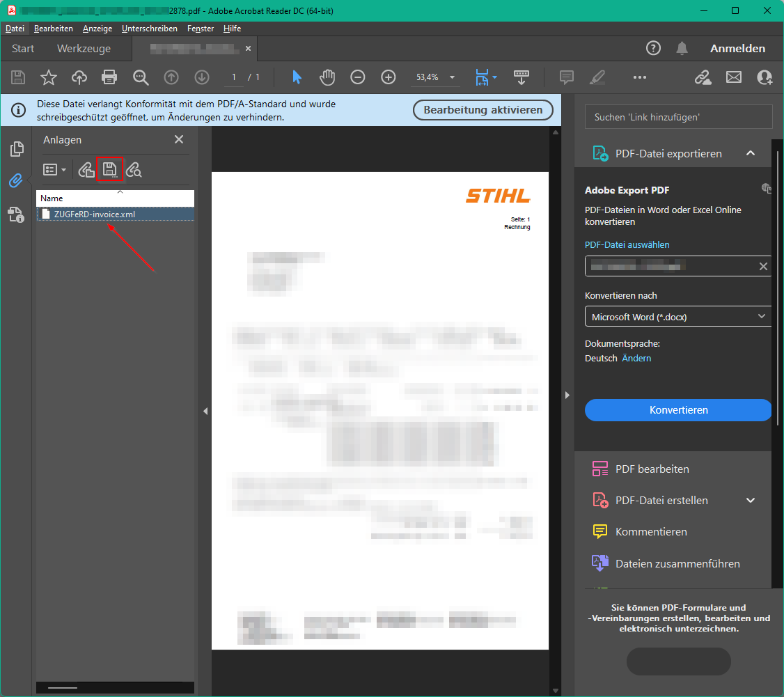Open the Anzeige menu
784x697 pixels.
[x=97, y=29]
